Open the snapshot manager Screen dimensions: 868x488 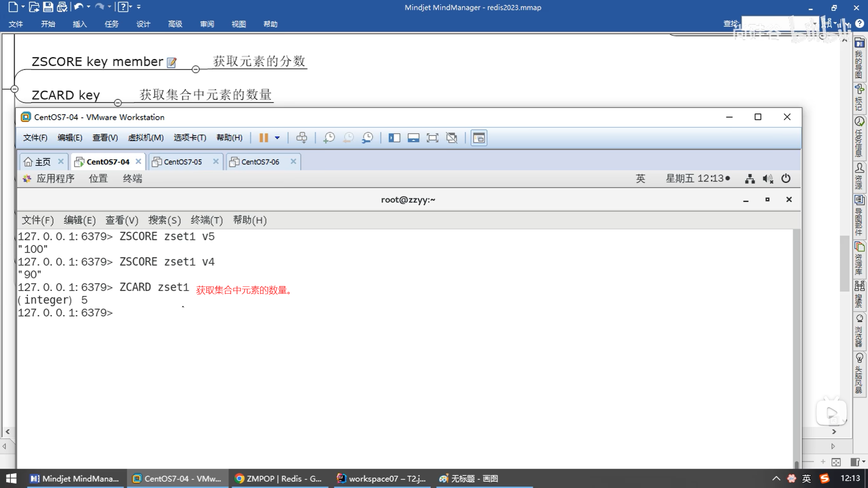[x=368, y=138]
